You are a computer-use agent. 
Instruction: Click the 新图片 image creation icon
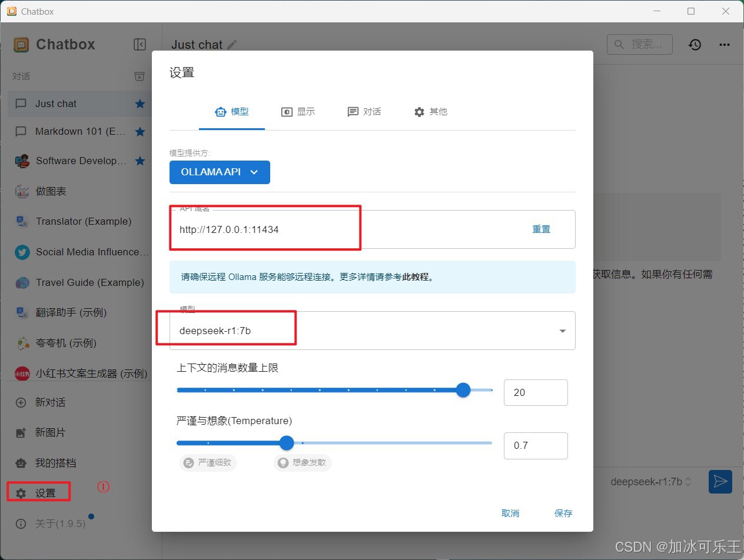pyautogui.click(x=21, y=432)
